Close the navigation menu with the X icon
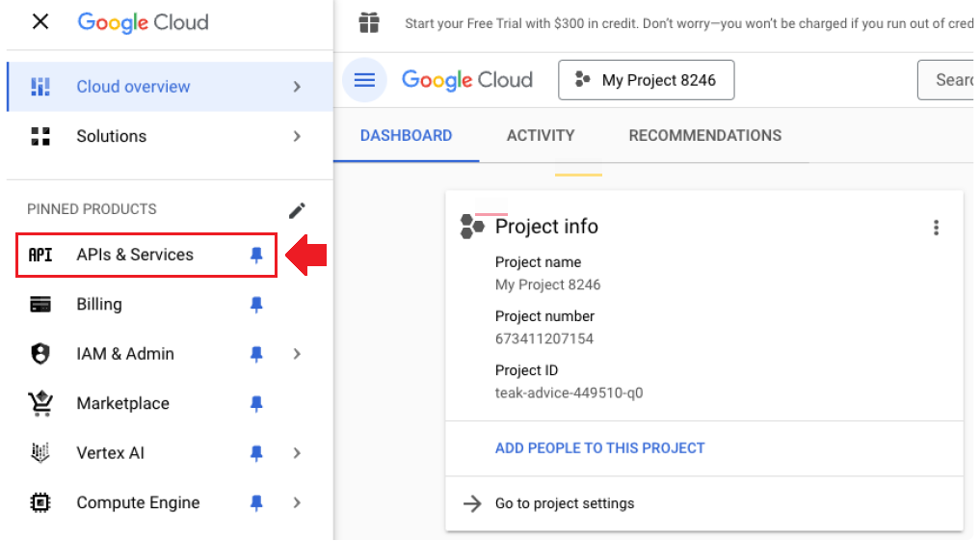Image resolution: width=980 pixels, height=541 pixels. click(x=40, y=22)
